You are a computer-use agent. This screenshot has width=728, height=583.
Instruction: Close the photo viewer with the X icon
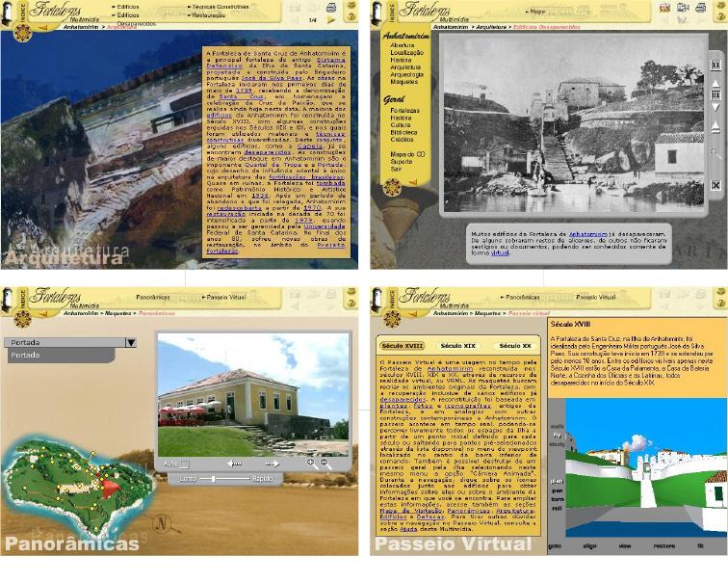pyautogui.click(x=715, y=185)
